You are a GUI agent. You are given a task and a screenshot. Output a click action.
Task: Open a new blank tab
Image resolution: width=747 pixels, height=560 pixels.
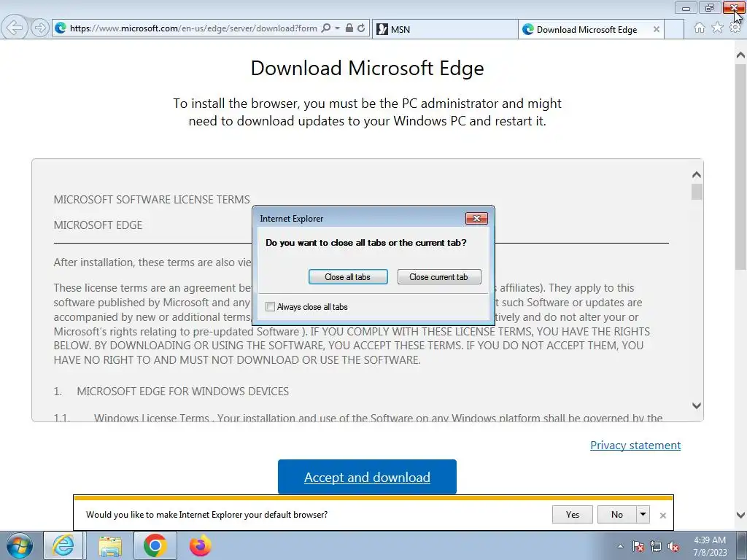point(674,29)
